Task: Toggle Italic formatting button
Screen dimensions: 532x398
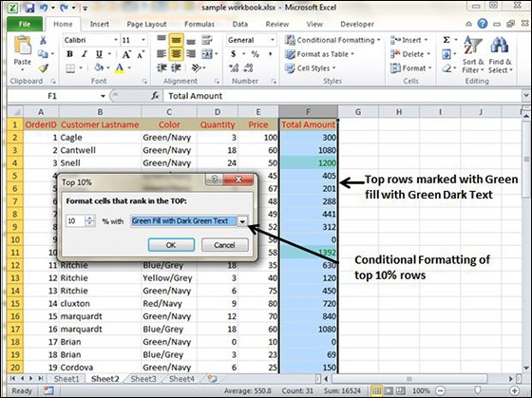Action: 85,54
